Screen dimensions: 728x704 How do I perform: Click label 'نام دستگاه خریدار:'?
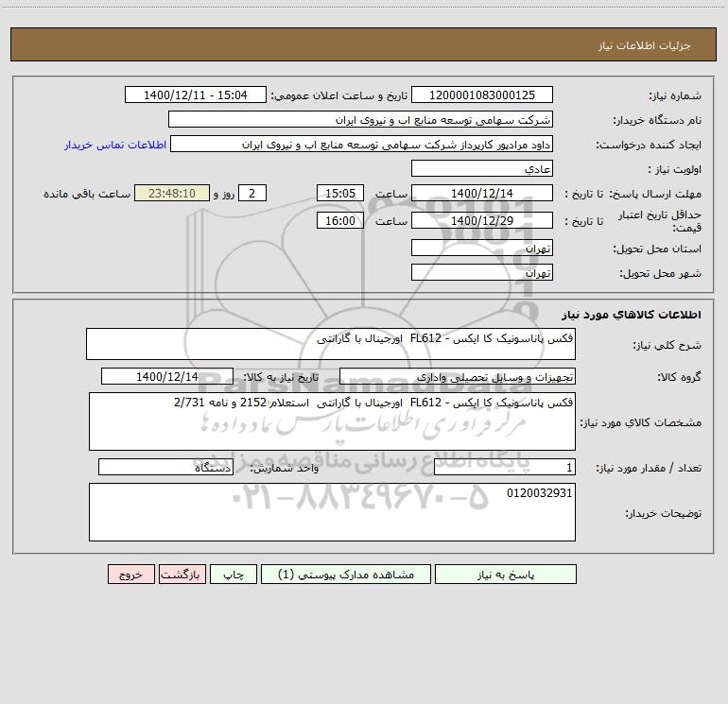(657, 121)
